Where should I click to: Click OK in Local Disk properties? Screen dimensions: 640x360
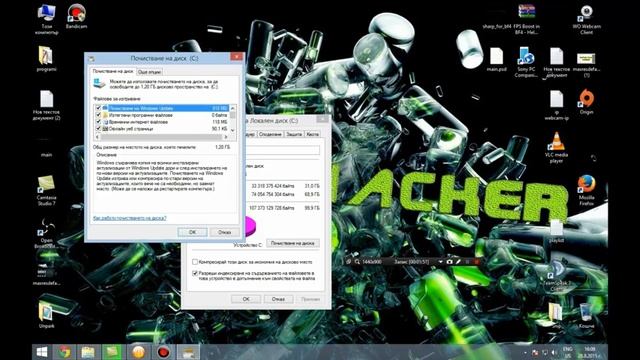(246, 299)
